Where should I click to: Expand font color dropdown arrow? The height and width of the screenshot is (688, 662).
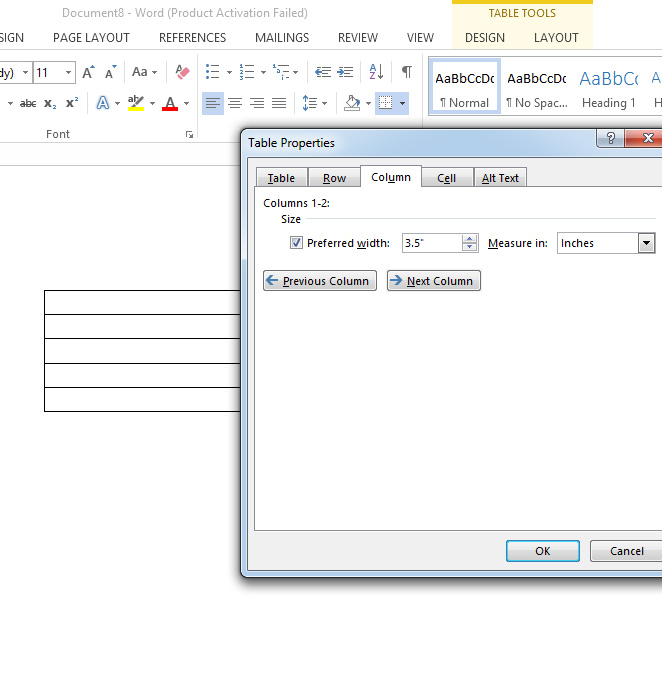click(186, 104)
